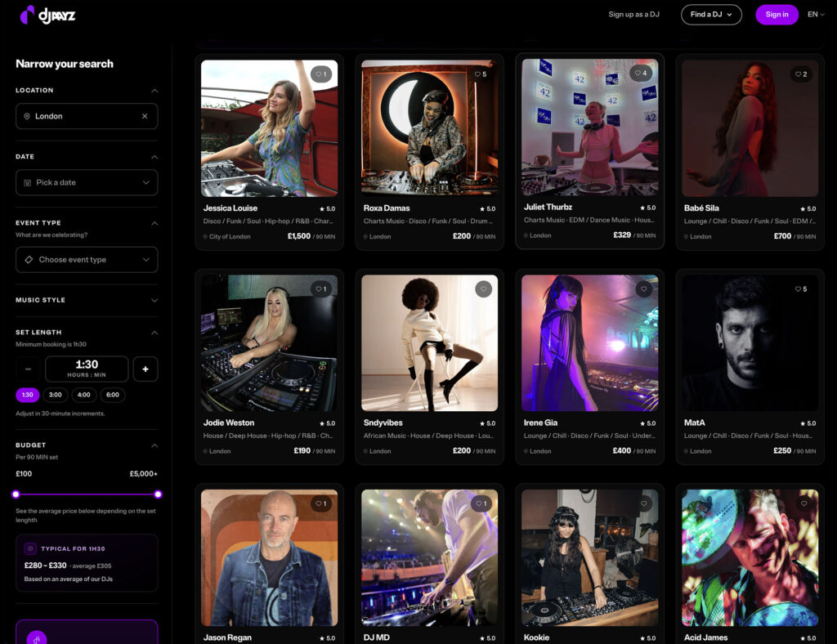Screen dimensions: 837x644
Task: Clear the London location with the X icon
Action: [145, 116]
